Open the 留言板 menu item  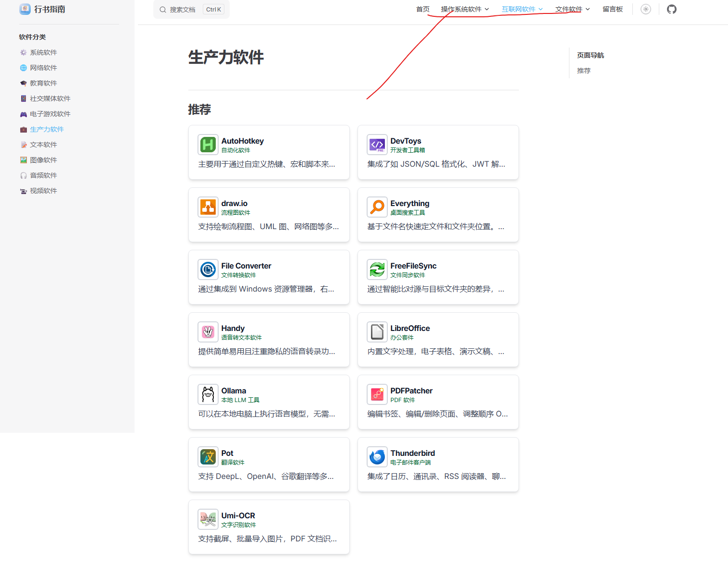(612, 9)
